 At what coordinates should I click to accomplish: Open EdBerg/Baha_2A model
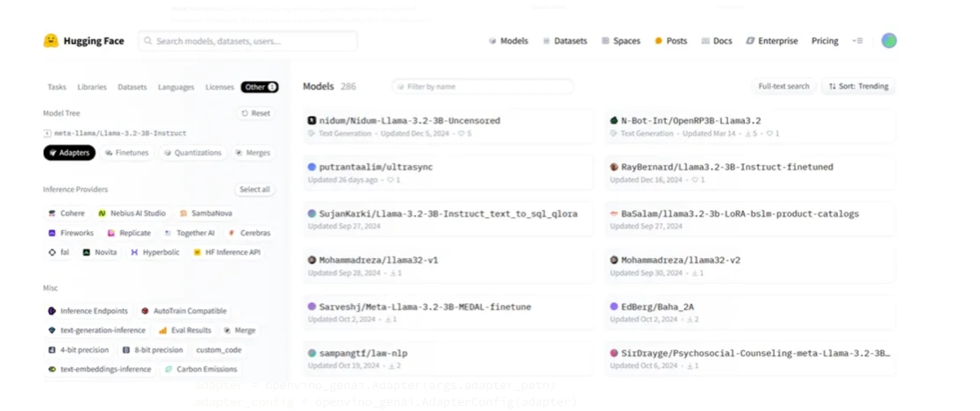pyautogui.click(x=750, y=312)
